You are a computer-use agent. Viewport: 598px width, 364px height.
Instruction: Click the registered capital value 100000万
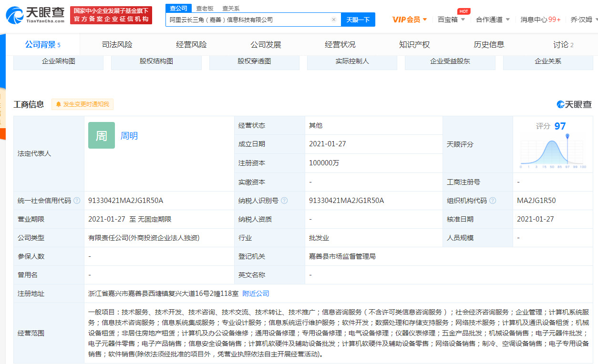tap(324, 163)
